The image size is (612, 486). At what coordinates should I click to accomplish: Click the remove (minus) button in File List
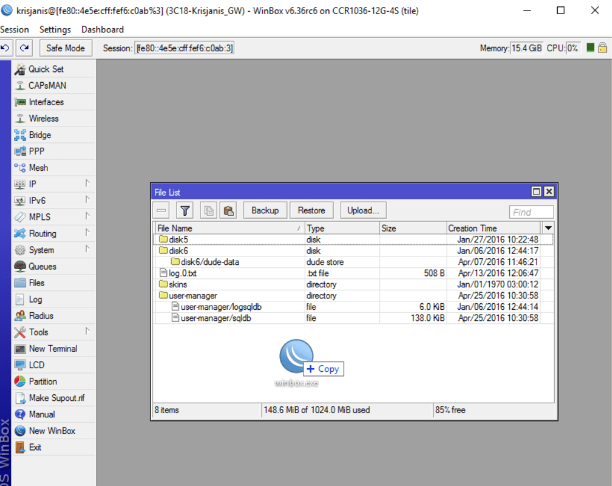pos(161,211)
